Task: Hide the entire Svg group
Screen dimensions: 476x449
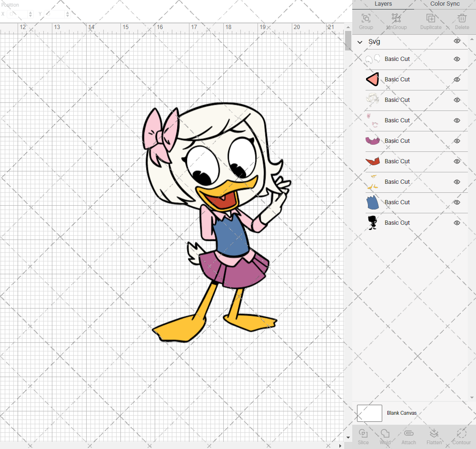Action: point(457,41)
